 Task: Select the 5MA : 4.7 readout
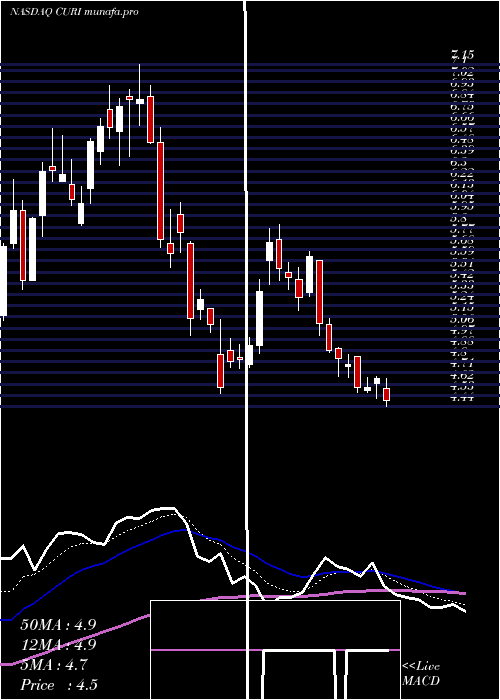coord(54,665)
